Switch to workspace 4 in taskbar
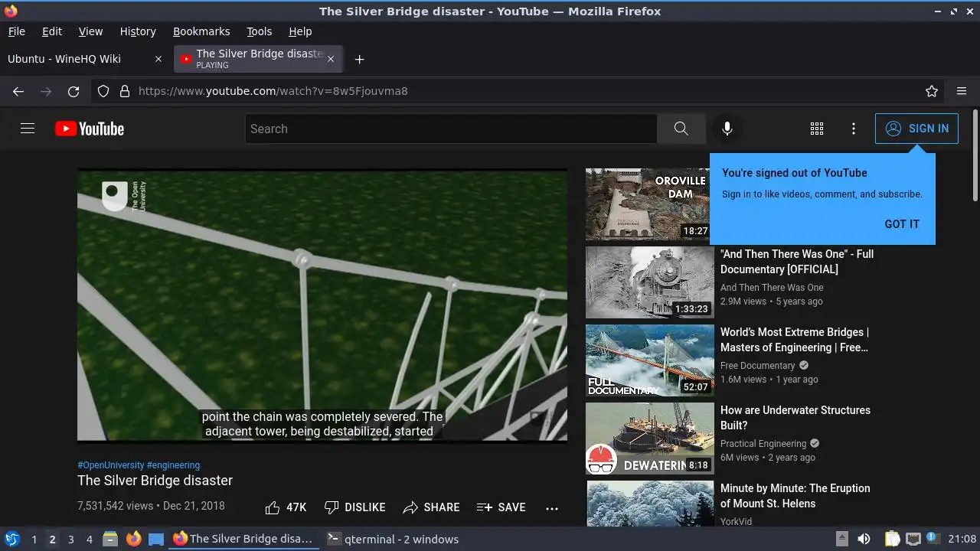This screenshot has width=980, height=551. 89,539
